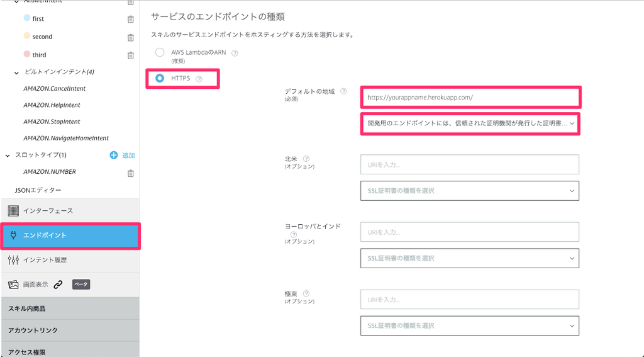Screen dimensions: 644x357
Task: Click the 極東 URI input field
Action: pyautogui.click(x=470, y=300)
